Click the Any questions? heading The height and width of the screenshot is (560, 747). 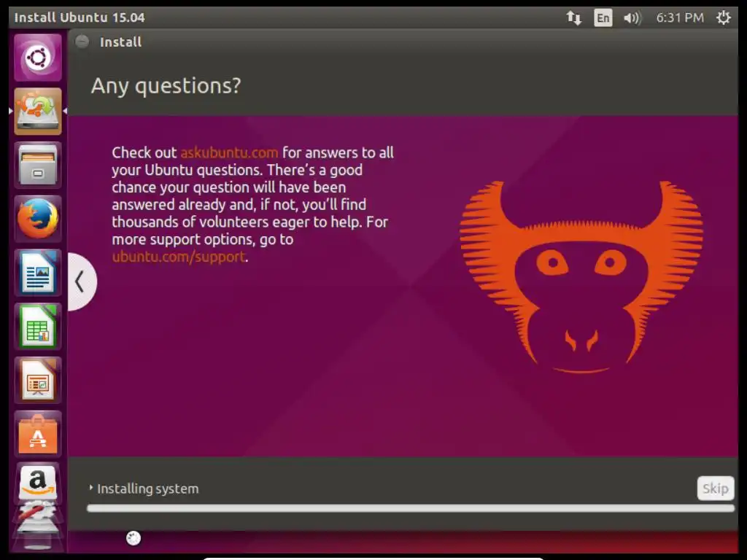166,86
